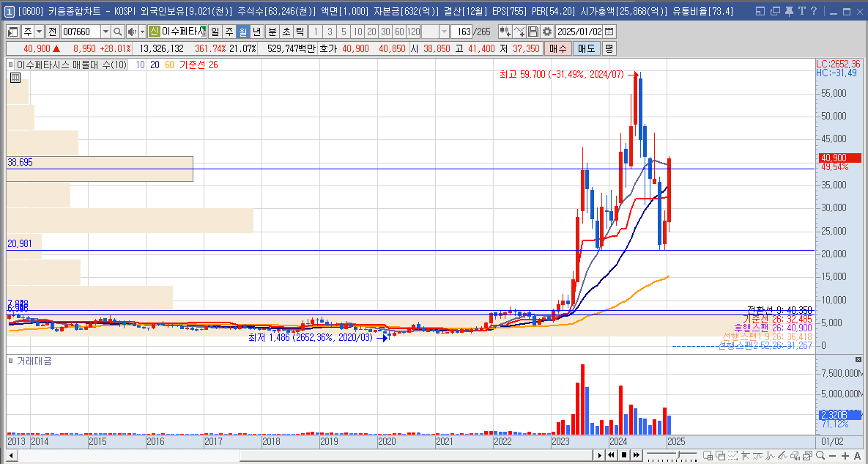Viewport: 868px width, 464px height.
Task: Select daily 일 period toggle
Action: click(x=215, y=32)
